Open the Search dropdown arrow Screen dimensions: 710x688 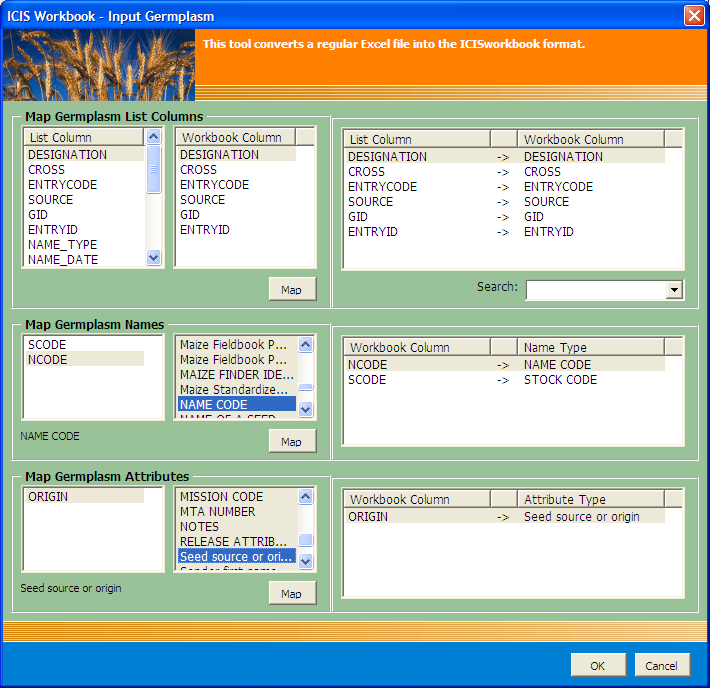coord(674,290)
